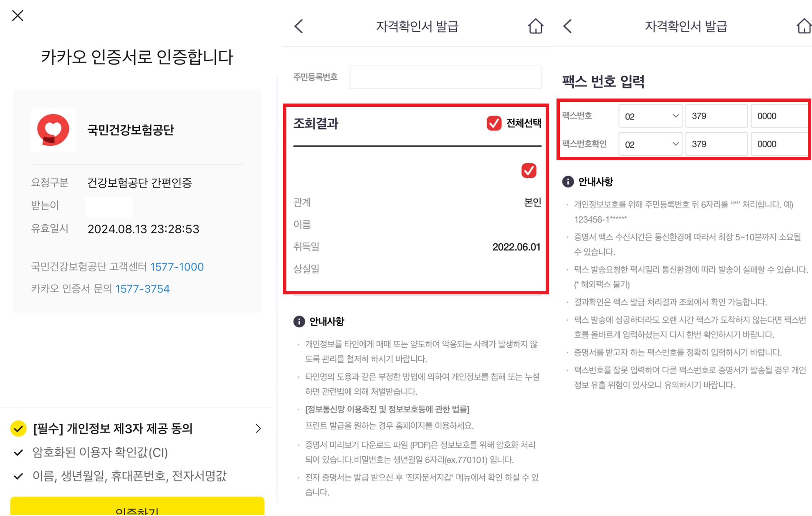812x516 pixels.
Task: Tap Kakao certificate inquiry number 1577-3754
Action: [142, 289]
